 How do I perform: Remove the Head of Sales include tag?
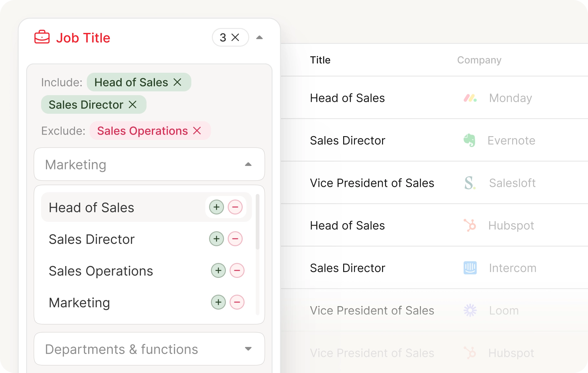(177, 82)
